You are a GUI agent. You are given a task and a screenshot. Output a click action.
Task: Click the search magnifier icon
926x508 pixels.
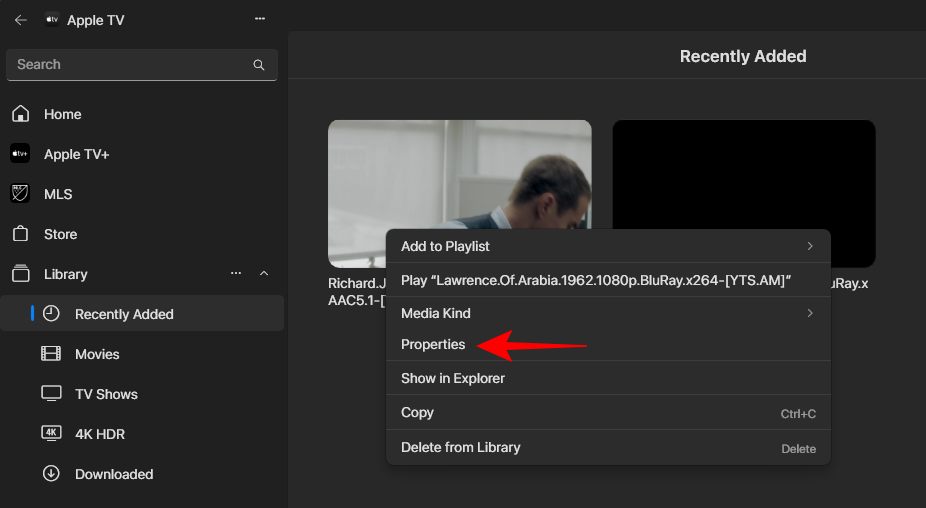click(x=259, y=65)
